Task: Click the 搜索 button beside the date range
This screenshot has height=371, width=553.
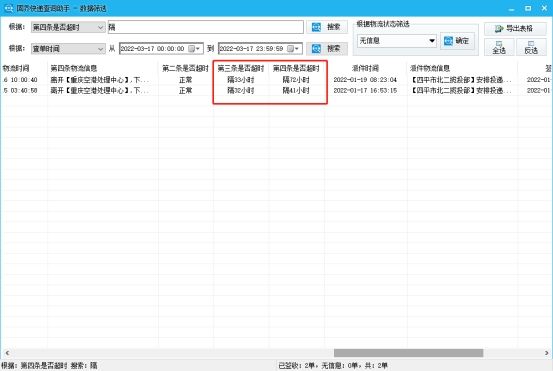Action: (x=327, y=49)
